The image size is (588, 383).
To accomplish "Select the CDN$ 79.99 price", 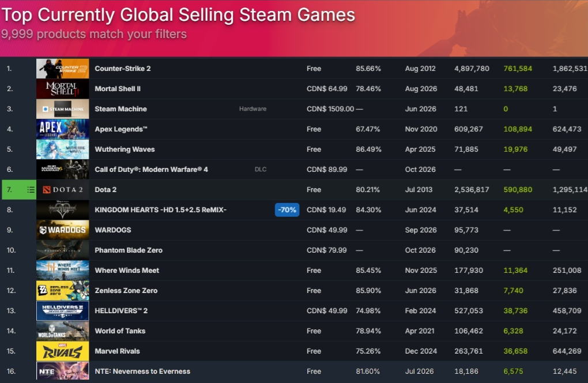I will pos(327,250).
